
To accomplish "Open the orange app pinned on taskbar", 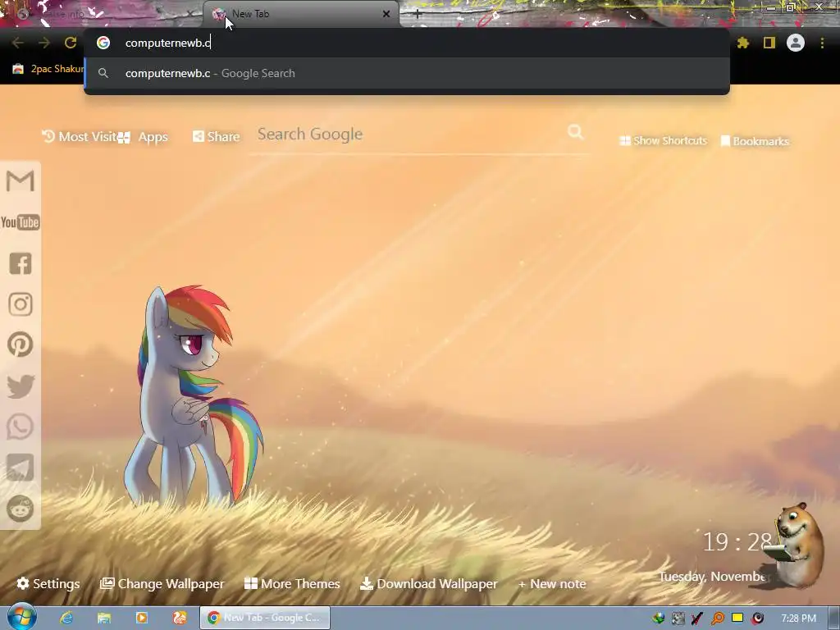I will tap(179, 618).
